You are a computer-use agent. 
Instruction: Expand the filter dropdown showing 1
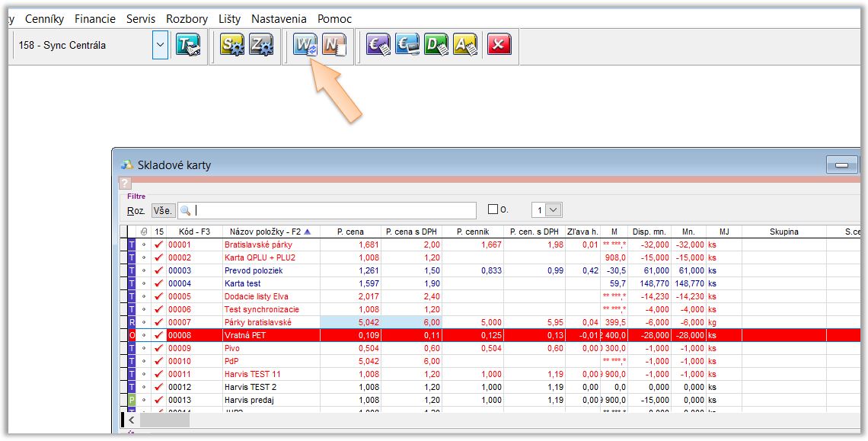(x=554, y=209)
